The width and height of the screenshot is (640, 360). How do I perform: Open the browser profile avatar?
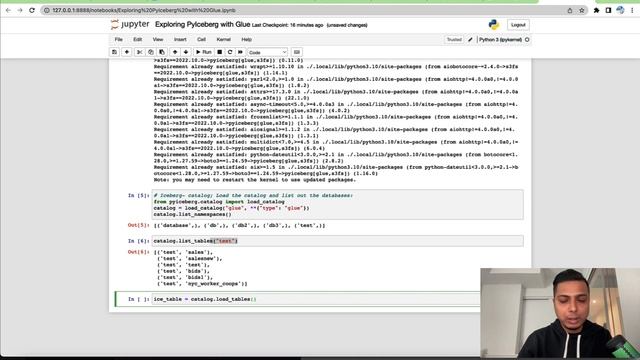[620, 10]
